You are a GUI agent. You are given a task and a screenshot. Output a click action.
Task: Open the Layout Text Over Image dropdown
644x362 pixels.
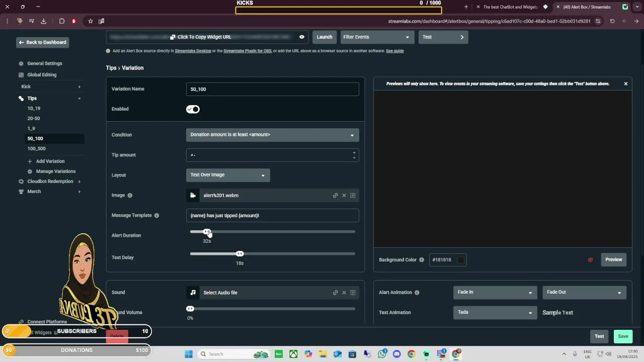coord(228,175)
